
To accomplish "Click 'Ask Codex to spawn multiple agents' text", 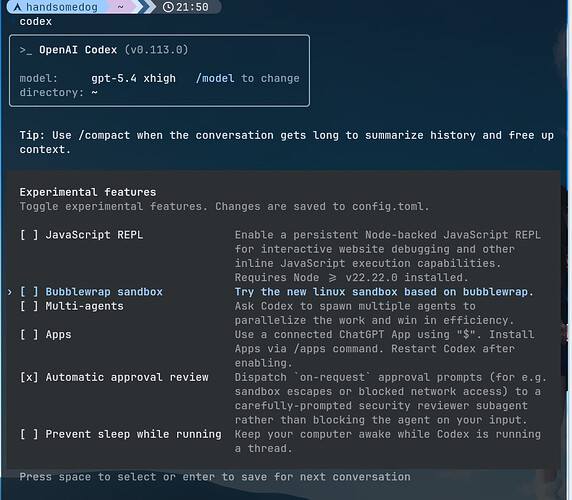I will pos(374,313).
